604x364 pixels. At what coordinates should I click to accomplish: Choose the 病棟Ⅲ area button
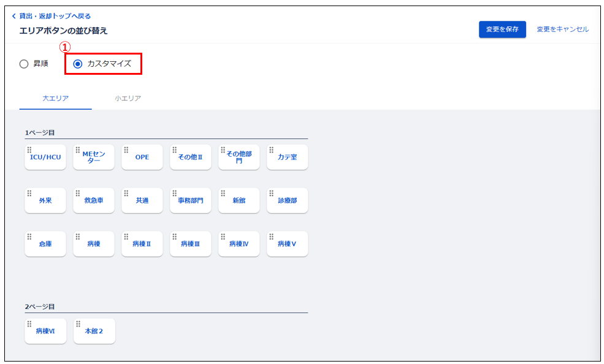point(190,244)
